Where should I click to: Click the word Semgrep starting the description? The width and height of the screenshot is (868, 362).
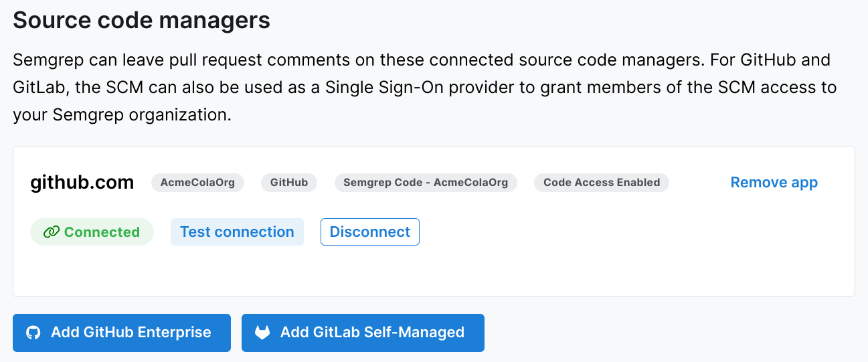(44, 60)
